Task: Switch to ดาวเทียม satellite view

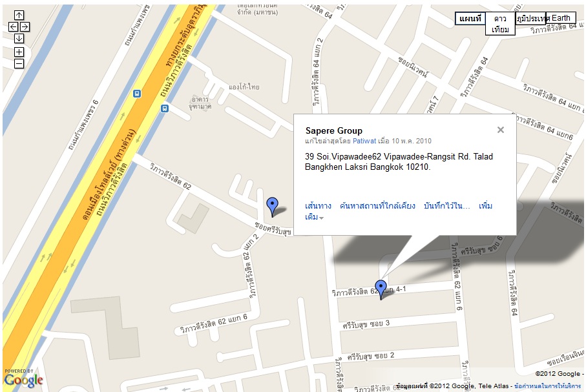Action: point(500,23)
